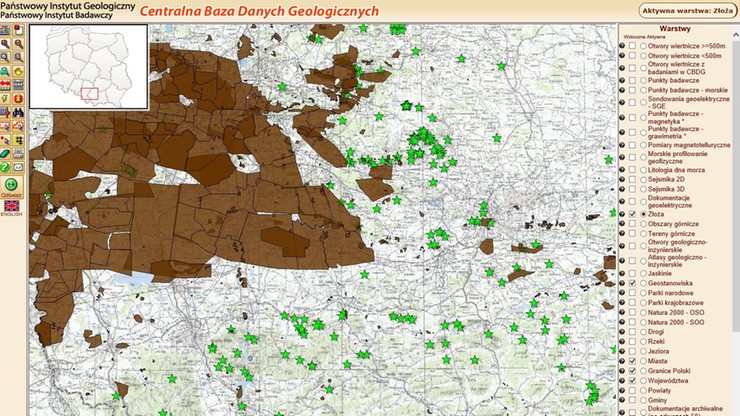This screenshot has width=740, height=416.
Task: Click the Sondowania geoelektryczne - SGE label
Action: 689,102
